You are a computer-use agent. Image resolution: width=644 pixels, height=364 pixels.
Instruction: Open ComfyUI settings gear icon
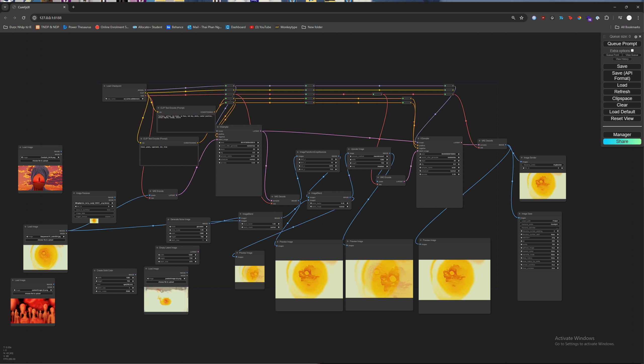(636, 37)
